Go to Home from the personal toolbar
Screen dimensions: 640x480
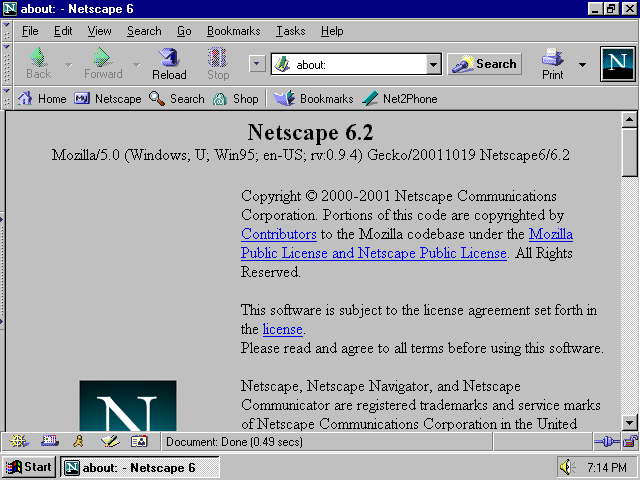pos(42,99)
